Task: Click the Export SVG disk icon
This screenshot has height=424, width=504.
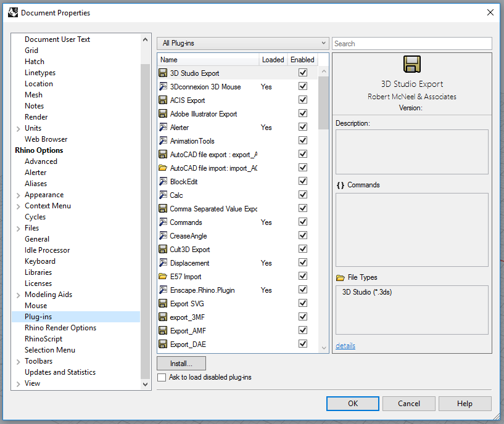Action: [x=163, y=304]
